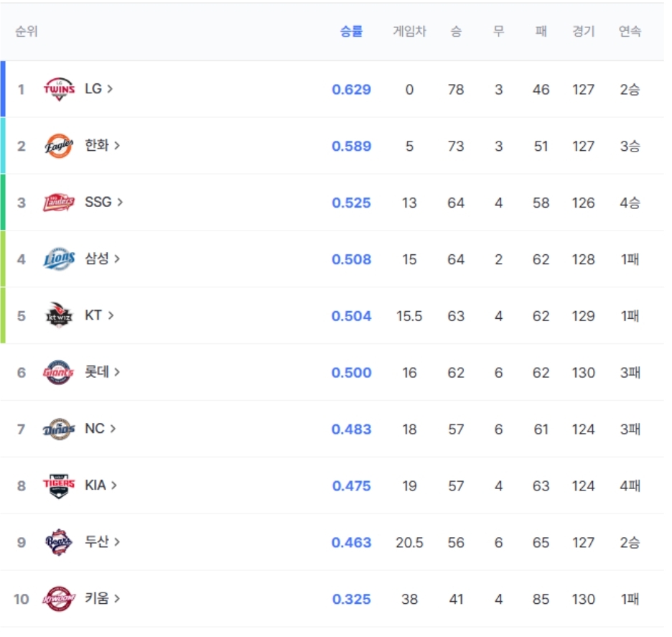Image resolution: width=672 pixels, height=637 pixels.
Task: Click the 순위 column header
Action: [27, 32]
